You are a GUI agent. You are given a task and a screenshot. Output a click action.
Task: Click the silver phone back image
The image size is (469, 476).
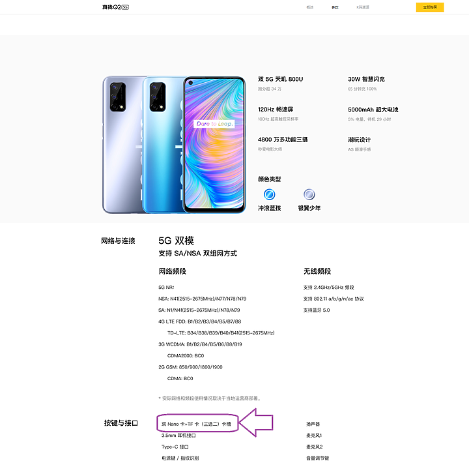pyautogui.click(x=122, y=145)
